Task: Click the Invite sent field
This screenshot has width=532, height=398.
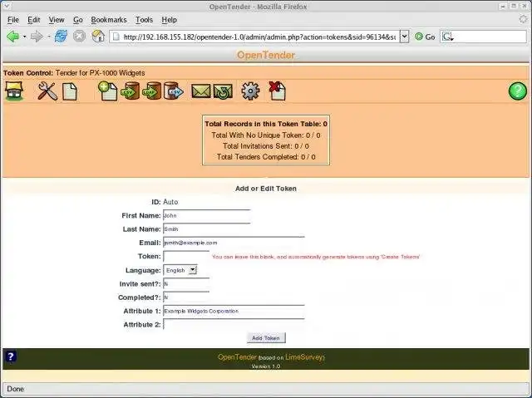Action: tap(186, 284)
